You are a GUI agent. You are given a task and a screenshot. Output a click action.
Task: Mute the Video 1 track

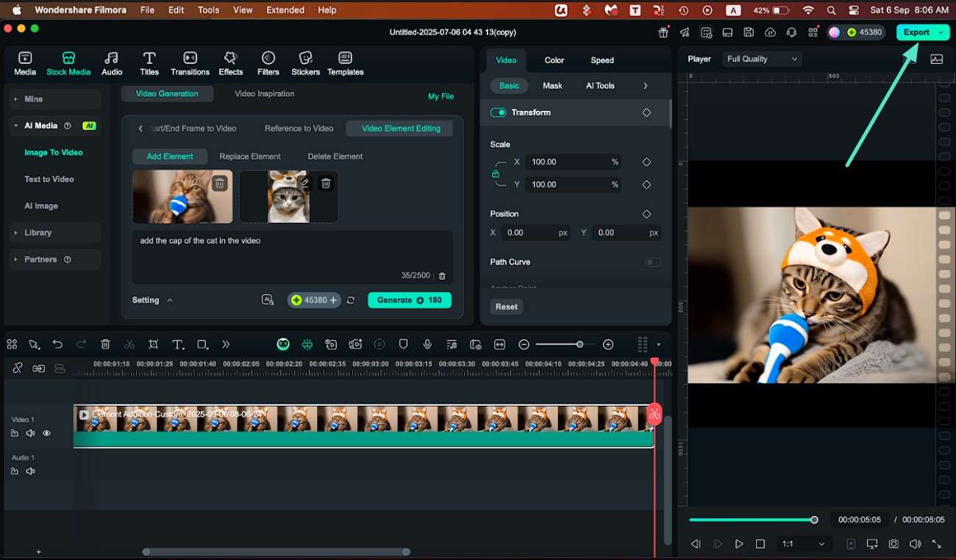coord(30,434)
